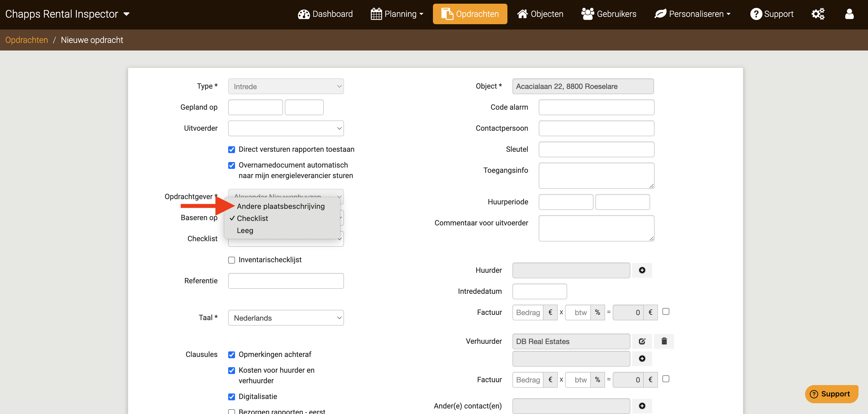Open the user profile icon
The height and width of the screenshot is (414, 868).
[849, 14]
